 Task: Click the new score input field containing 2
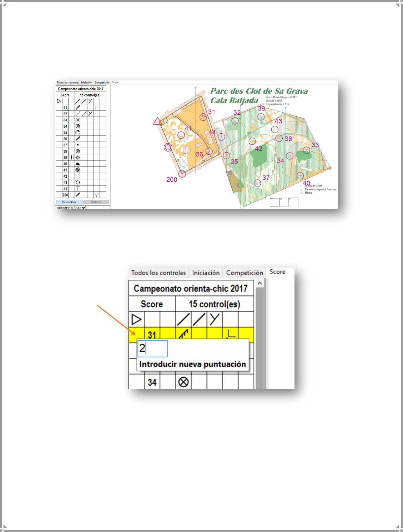click(152, 348)
